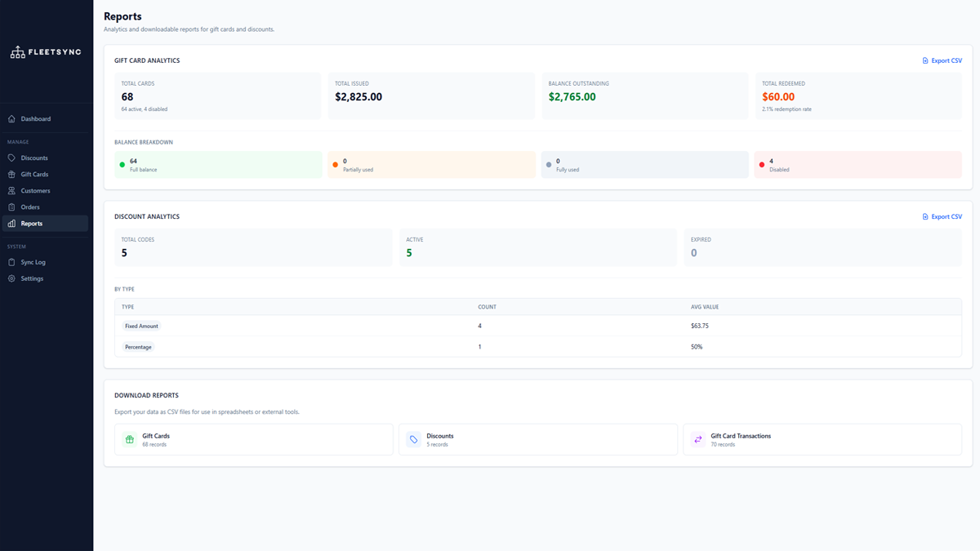Click the orange Partially used tile
Screen dimensions: 980x551
tap(431, 165)
